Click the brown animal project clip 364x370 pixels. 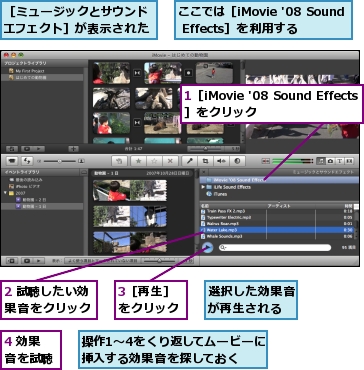162,123
